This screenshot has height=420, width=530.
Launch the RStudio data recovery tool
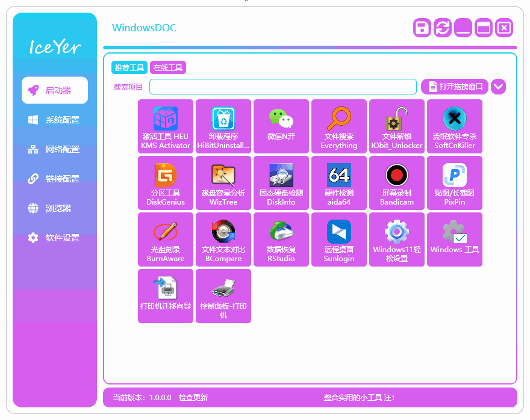point(281,239)
